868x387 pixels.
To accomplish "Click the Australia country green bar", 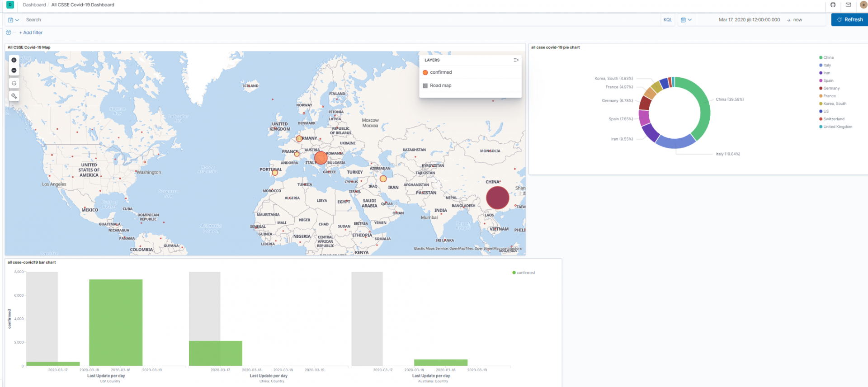I will coord(441,363).
